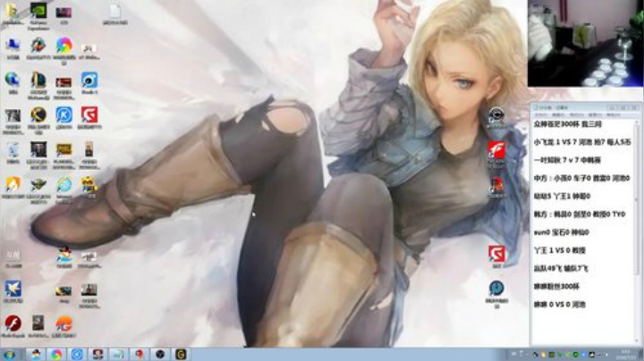Open the yellow cartoon character desktop shortcut

coord(89,185)
